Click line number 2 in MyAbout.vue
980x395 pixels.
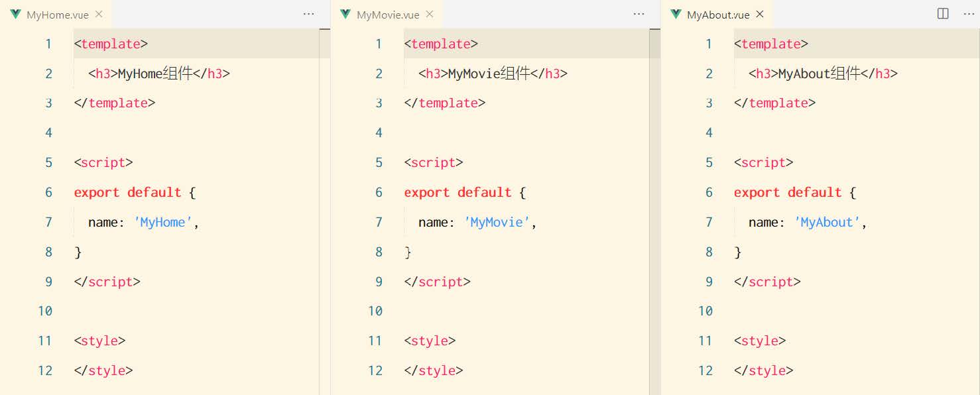point(709,74)
